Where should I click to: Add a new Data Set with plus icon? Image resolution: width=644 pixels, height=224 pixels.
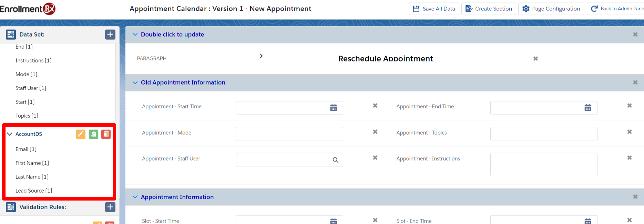point(110,35)
